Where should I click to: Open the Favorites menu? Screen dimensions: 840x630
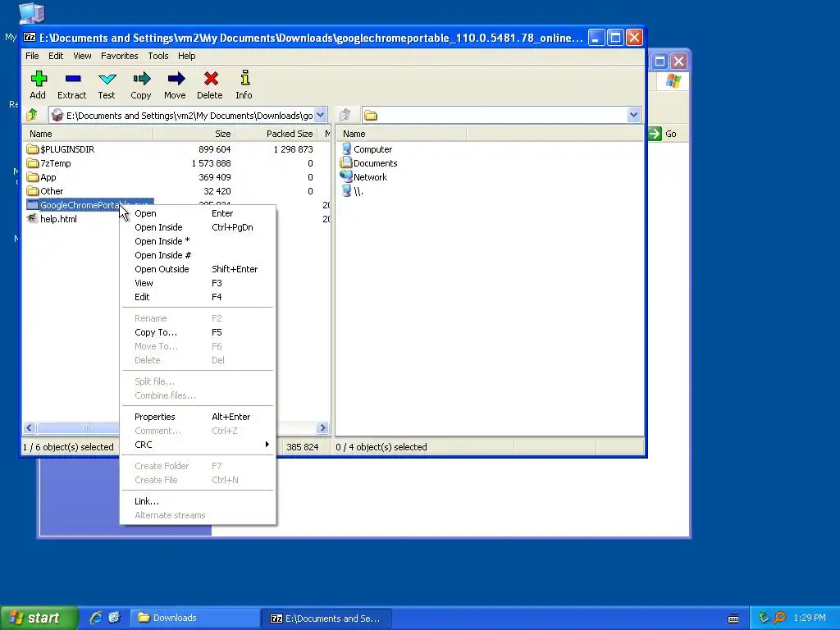[120, 56]
